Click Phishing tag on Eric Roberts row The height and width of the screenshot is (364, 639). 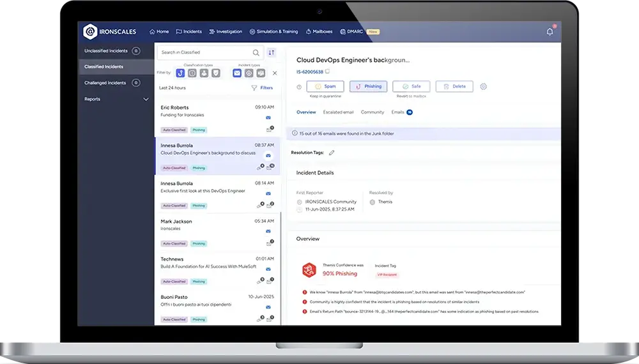click(199, 130)
